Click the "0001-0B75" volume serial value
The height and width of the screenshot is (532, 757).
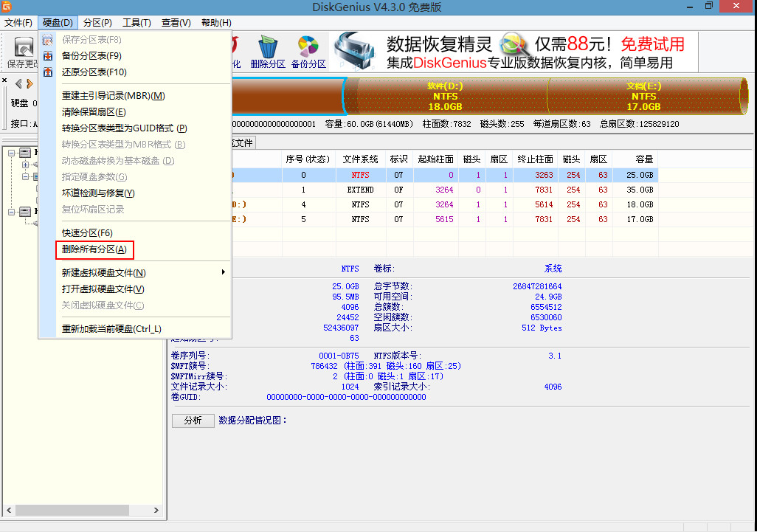point(339,356)
